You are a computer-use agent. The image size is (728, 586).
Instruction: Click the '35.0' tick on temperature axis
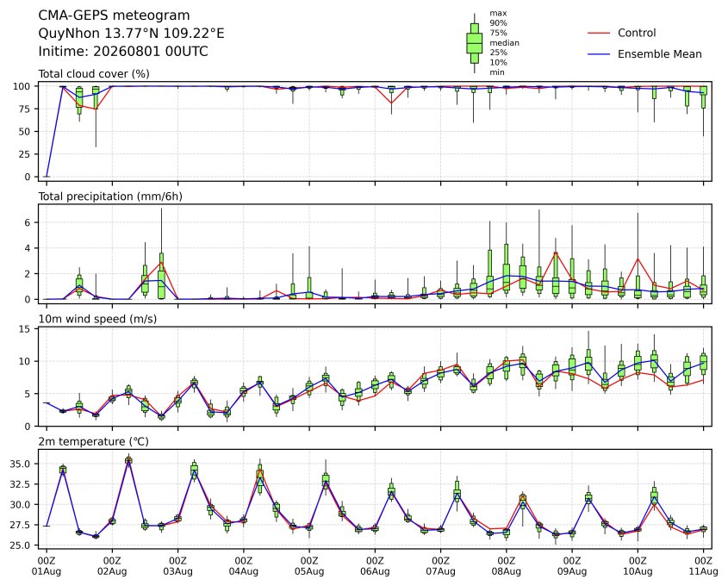20,464
